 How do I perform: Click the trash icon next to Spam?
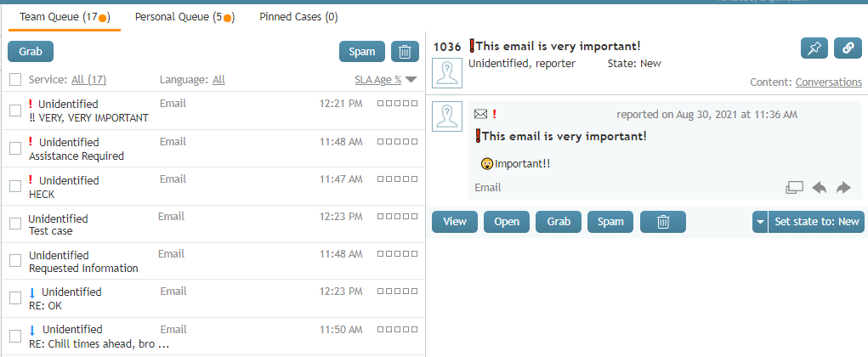[405, 52]
